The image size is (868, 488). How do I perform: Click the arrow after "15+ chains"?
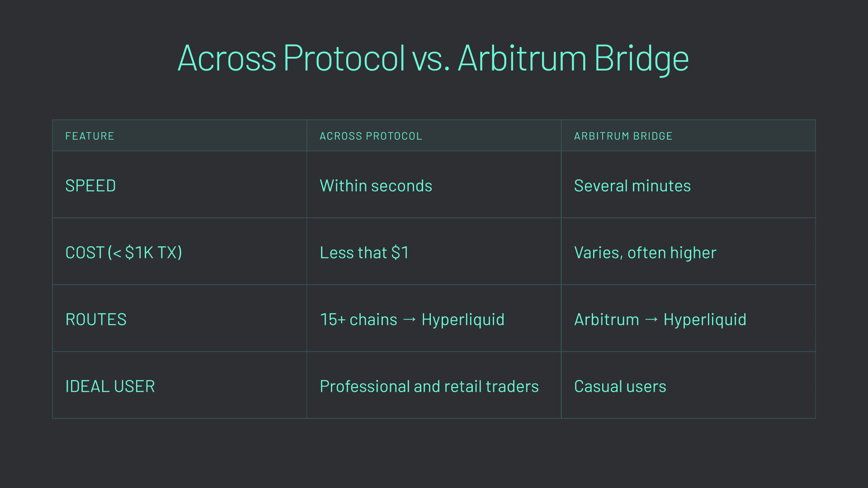point(409,319)
